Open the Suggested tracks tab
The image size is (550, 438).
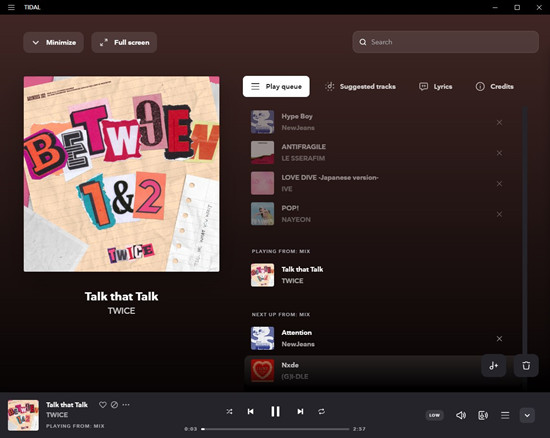tap(360, 86)
